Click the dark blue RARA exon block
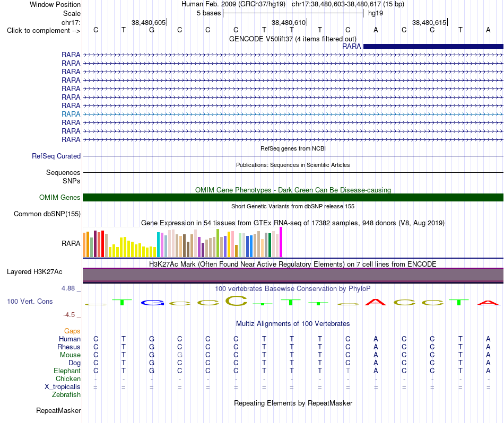Screen dimensions: 504x423 [x=433, y=46]
